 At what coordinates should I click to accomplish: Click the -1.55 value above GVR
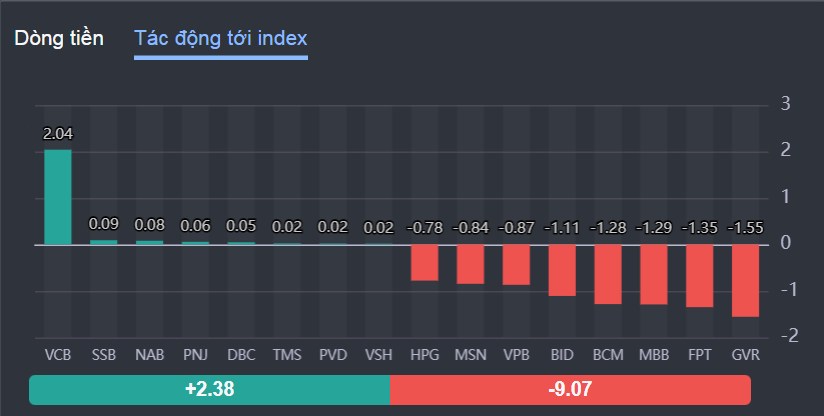tap(745, 227)
